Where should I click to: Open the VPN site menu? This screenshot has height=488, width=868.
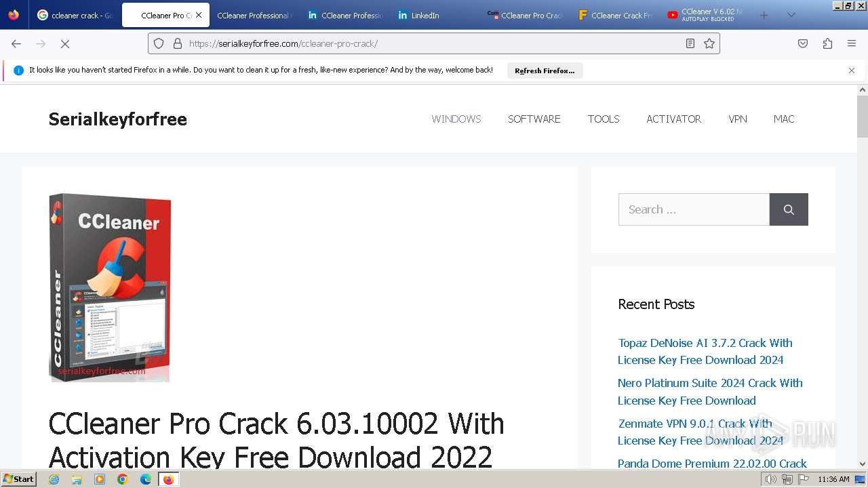(738, 119)
